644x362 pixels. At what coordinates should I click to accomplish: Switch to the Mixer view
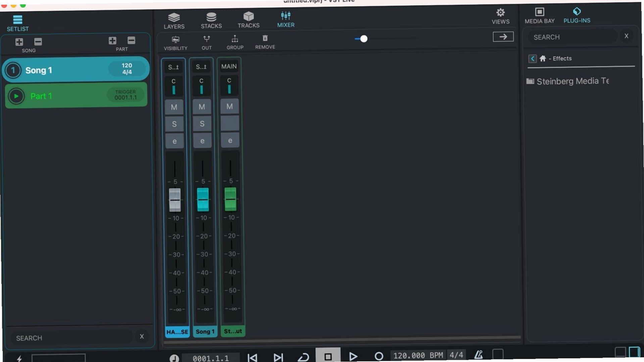[x=286, y=19]
